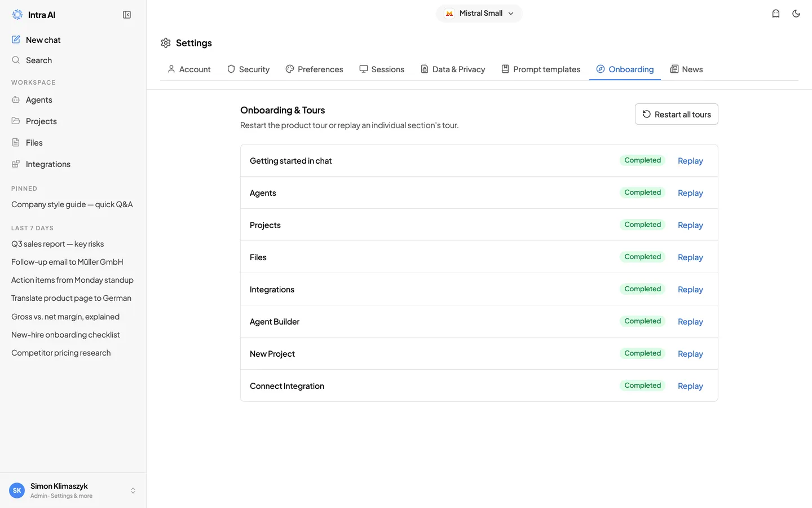Image resolution: width=812 pixels, height=508 pixels.
Task: Open the Mistral Small model dropdown
Action: click(479, 14)
